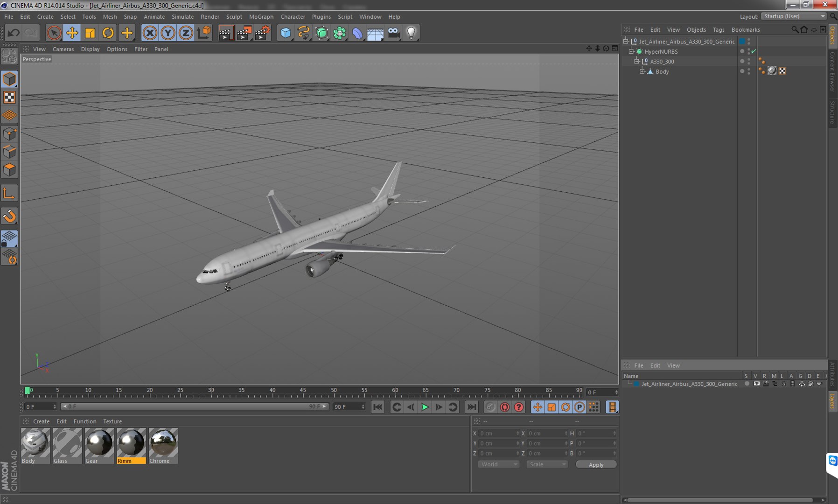Collapse the A330_300 tree node
This screenshot has height=504, width=838.
click(x=636, y=61)
